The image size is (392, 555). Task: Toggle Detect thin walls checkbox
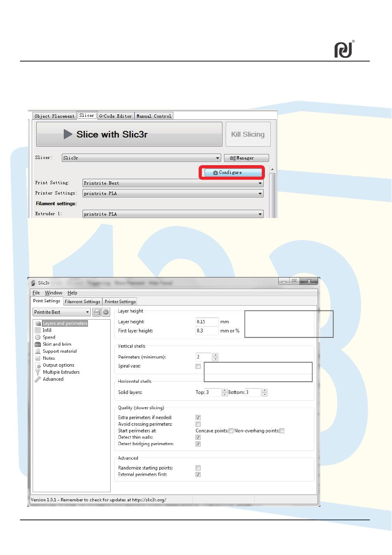[198, 437]
